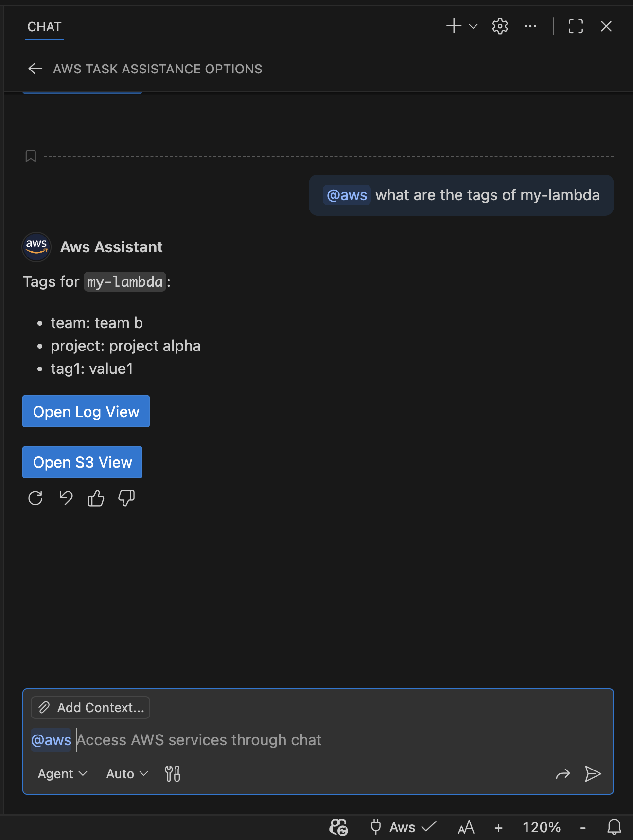633x840 pixels.
Task: Open notifications bell
Action: 614,827
